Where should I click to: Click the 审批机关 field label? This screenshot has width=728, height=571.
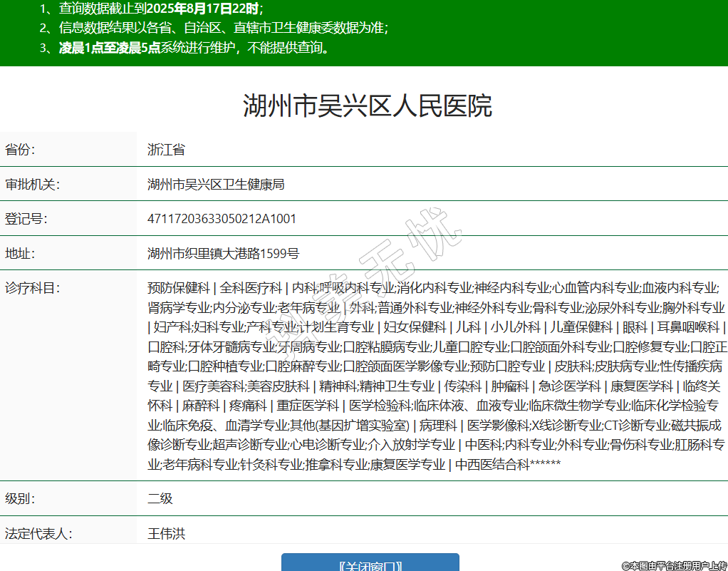(32, 185)
